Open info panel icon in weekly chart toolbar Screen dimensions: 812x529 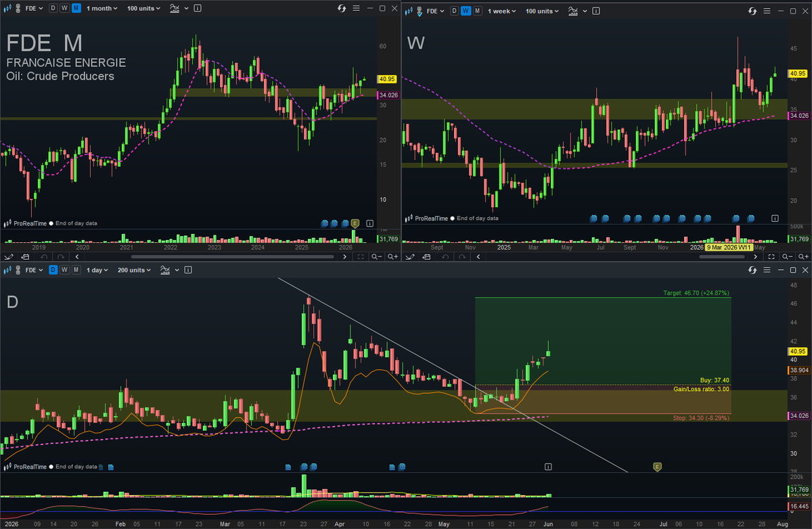[x=596, y=11]
